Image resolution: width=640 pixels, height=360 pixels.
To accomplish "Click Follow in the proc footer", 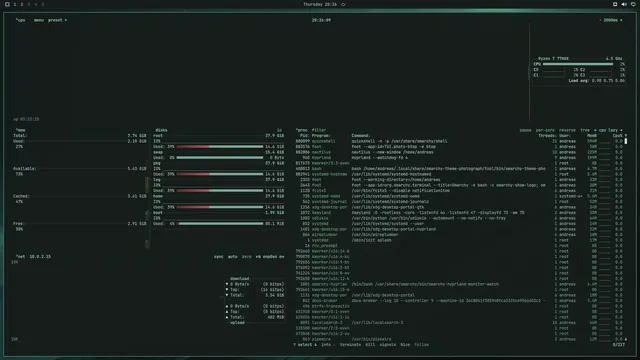I will pyautogui.click(x=421, y=345).
